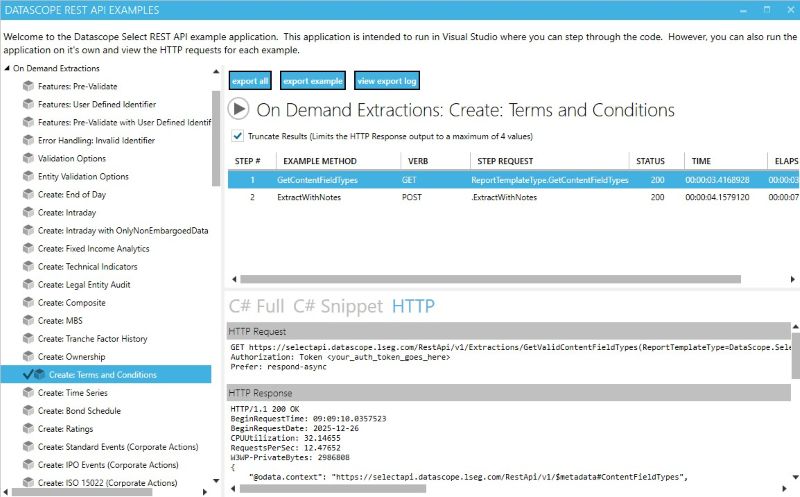The image size is (800, 497).
Task: Click the view export log button
Action: pos(386,81)
